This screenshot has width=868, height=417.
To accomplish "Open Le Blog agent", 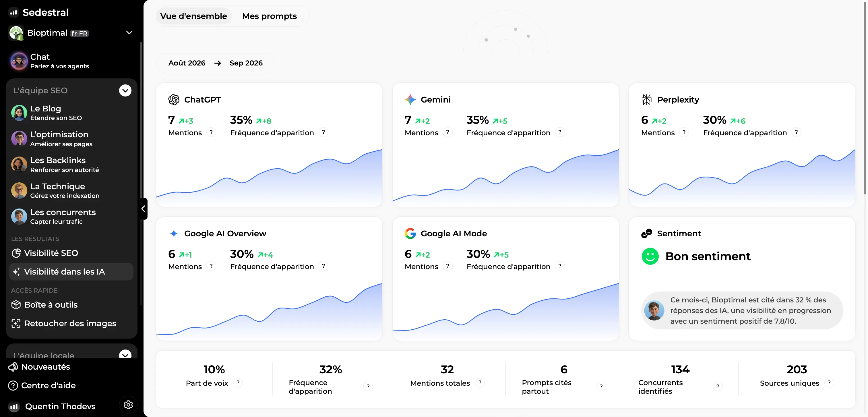I will click(71, 113).
